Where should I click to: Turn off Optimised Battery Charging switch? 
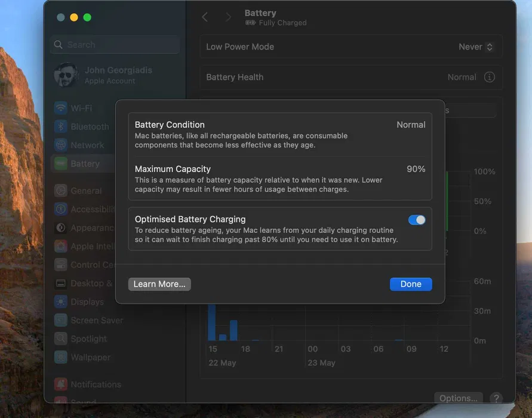click(x=417, y=220)
